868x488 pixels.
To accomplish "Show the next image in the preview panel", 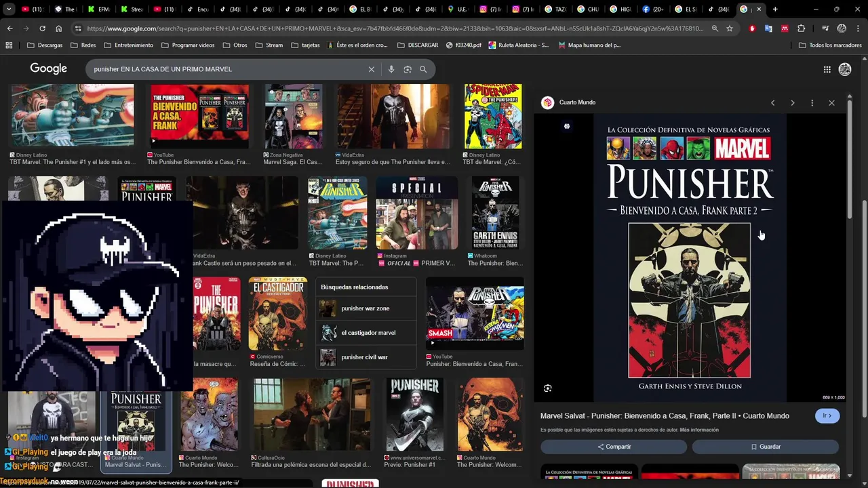I will (792, 103).
